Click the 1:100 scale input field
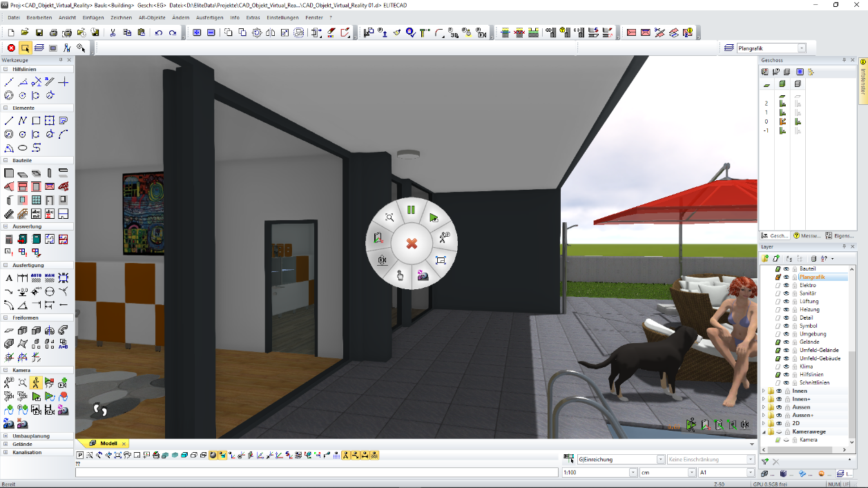 [x=594, y=473]
